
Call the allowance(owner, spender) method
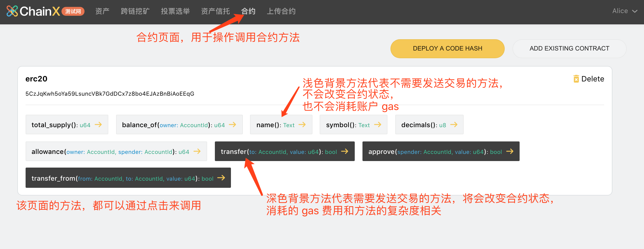click(116, 151)
